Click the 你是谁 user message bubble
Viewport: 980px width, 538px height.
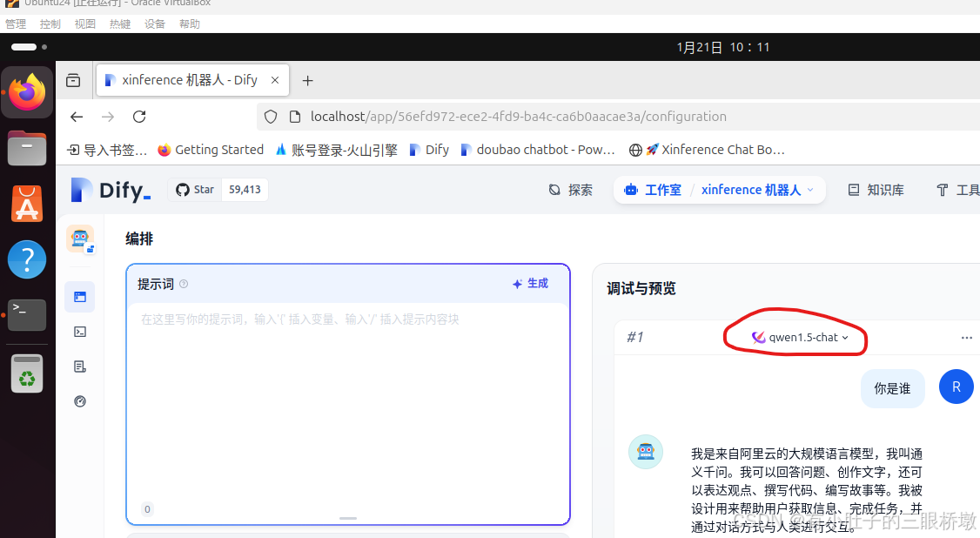[892, 388]
